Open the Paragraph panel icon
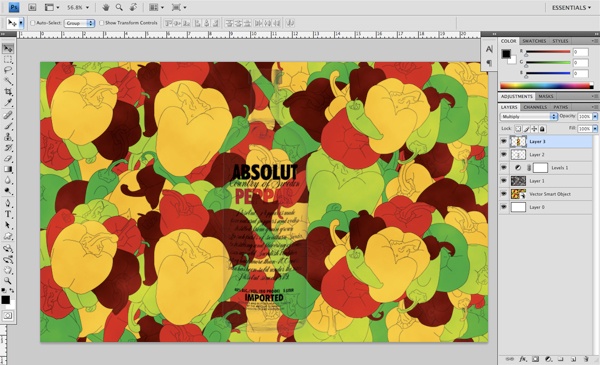The height and width of the screenshot is (365, 600). click(489, 62)
